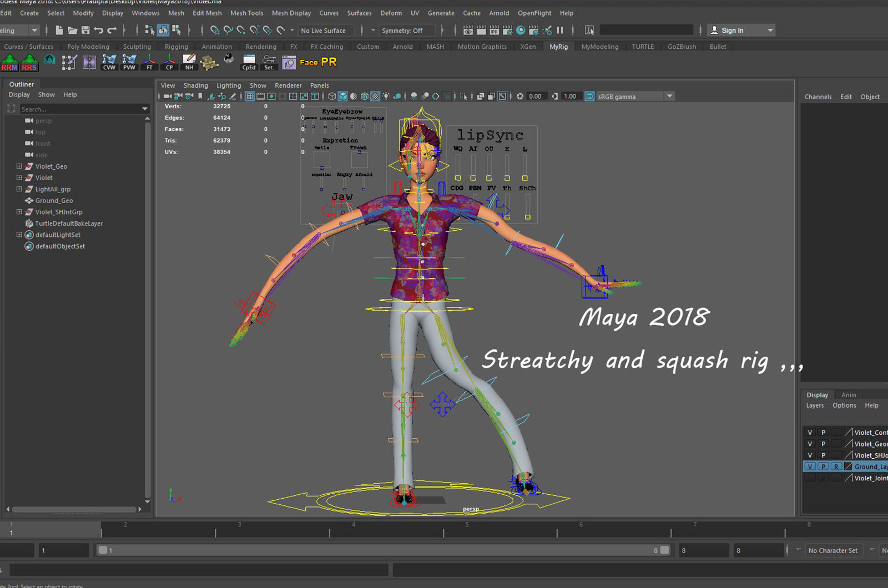
Task: Click the lattice points shelf icon
Action: 209,63
